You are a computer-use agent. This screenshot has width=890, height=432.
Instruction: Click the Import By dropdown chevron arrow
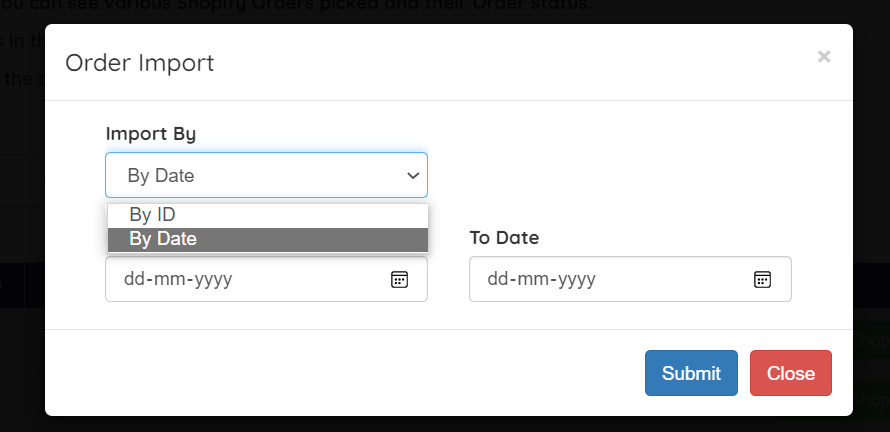(x=412, y=176)
